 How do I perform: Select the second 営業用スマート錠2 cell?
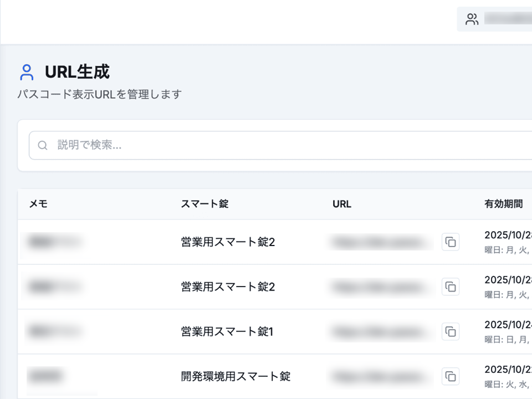pos(228,287)
